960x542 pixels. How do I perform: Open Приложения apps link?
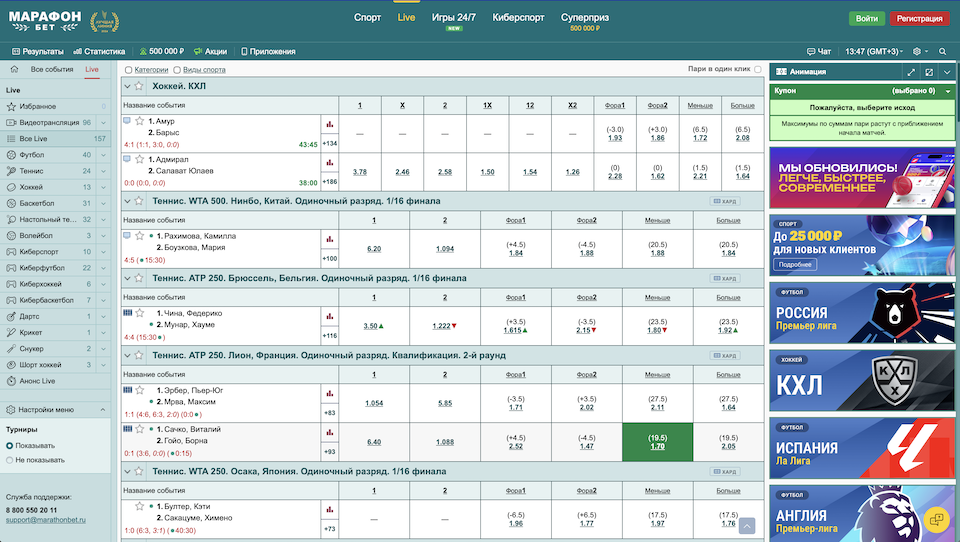pos(268,51)
